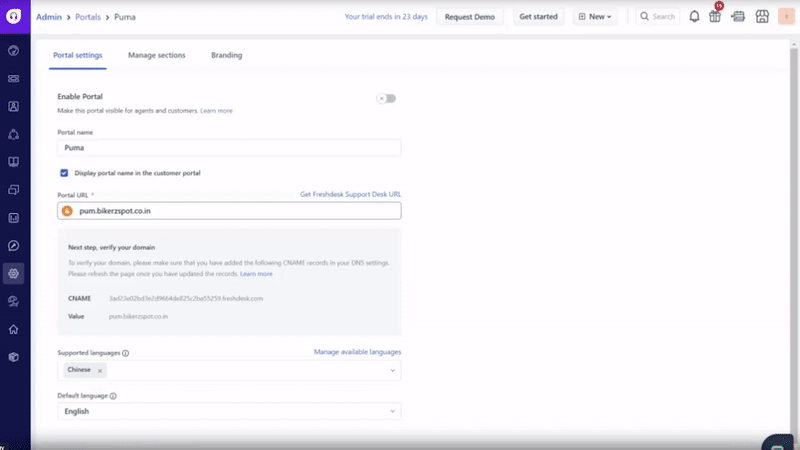
Task: Click the Get started button
Action: tap(538, 16)
